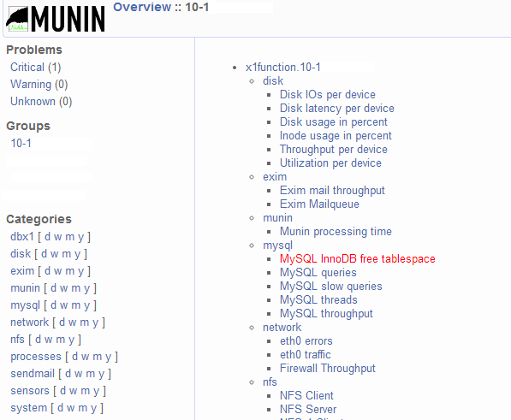
Task: Open the Critical (1) problems link
Action: [x=36, y=67]
